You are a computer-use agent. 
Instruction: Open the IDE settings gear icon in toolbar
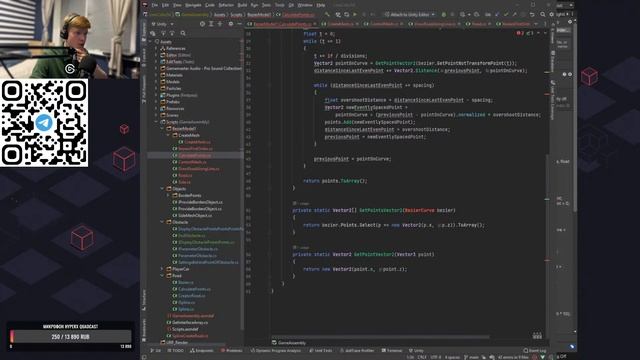pos(552,15)
